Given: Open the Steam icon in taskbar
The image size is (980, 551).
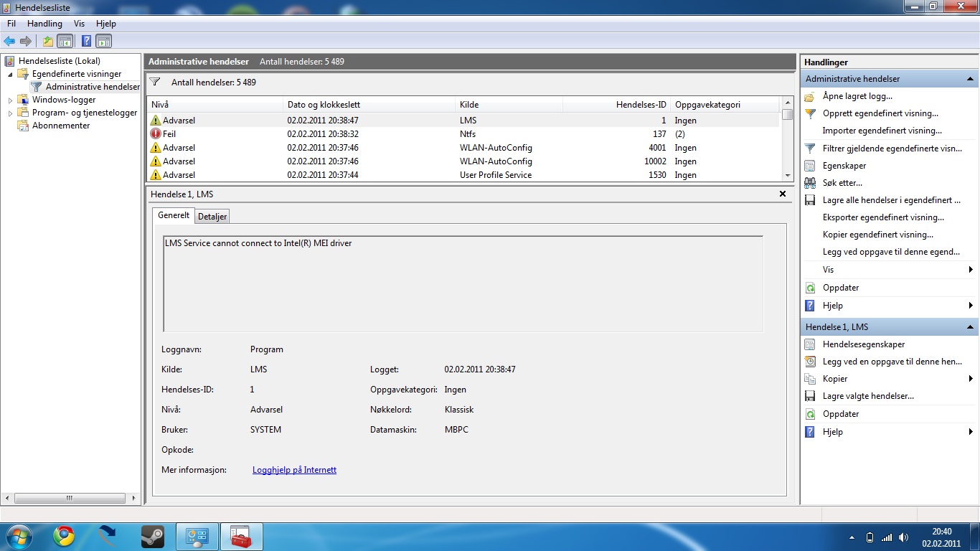Looking at the screenshot, I should 151,536.
